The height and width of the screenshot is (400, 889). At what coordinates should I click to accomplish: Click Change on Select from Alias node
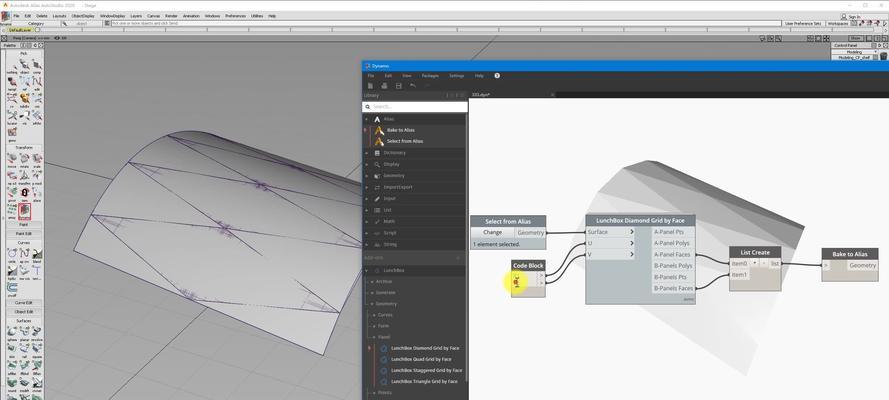click(493, 232)
